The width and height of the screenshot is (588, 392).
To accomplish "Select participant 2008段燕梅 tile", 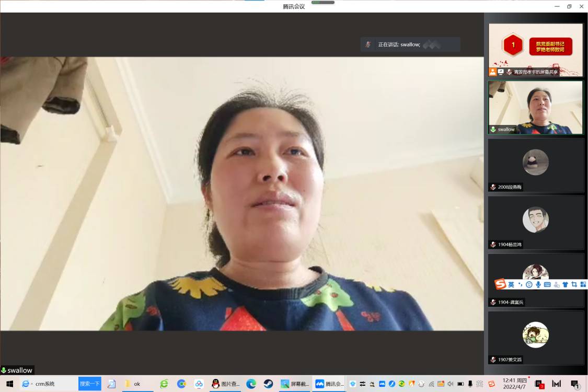I will click(x=536, y=165).
